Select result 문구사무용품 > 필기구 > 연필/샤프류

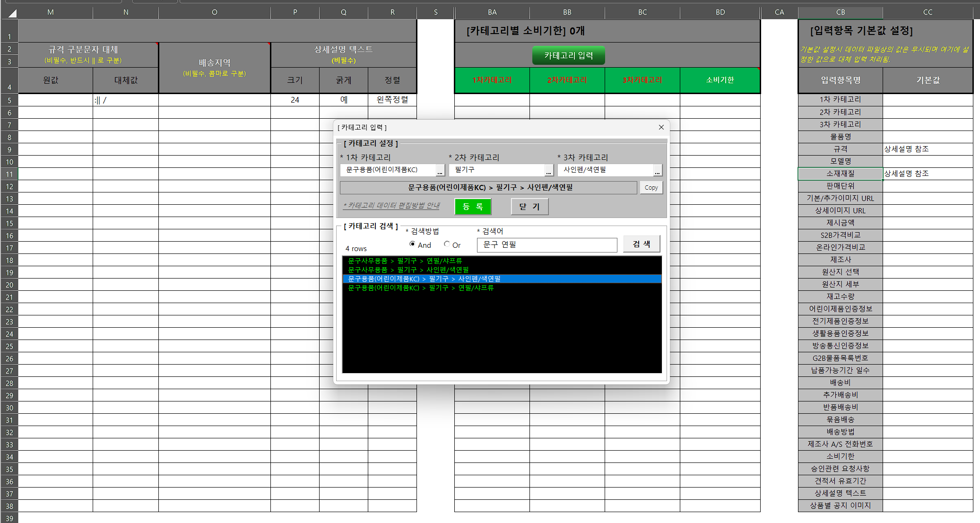pyautogui.click(x=405, y=261)
